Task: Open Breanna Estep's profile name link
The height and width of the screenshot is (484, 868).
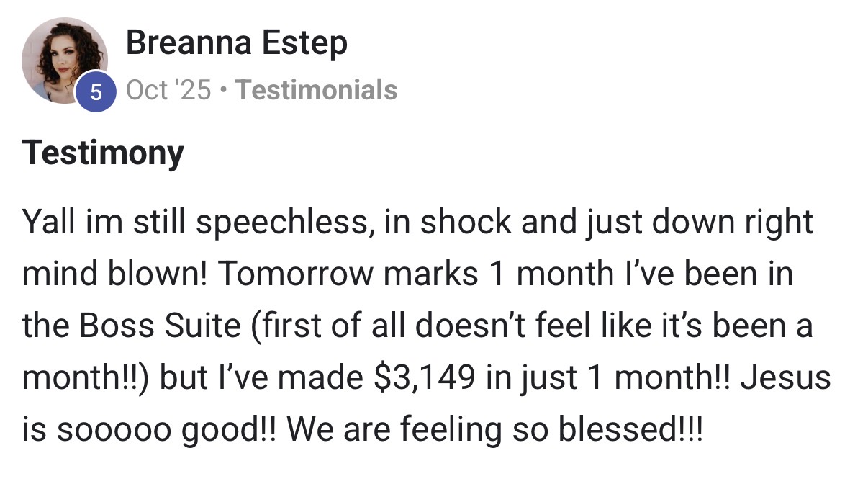Action: tap(237, 43)
